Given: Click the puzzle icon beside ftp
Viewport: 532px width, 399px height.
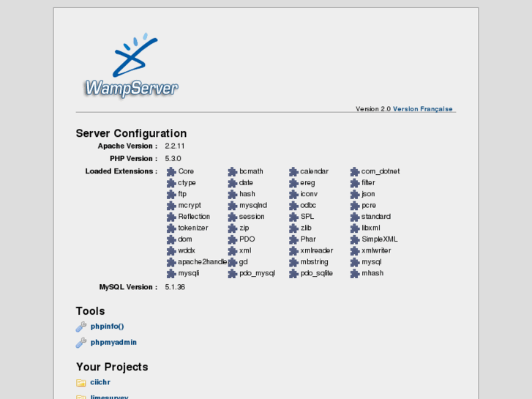Looking at the screenshot, I should click(171, 194).
